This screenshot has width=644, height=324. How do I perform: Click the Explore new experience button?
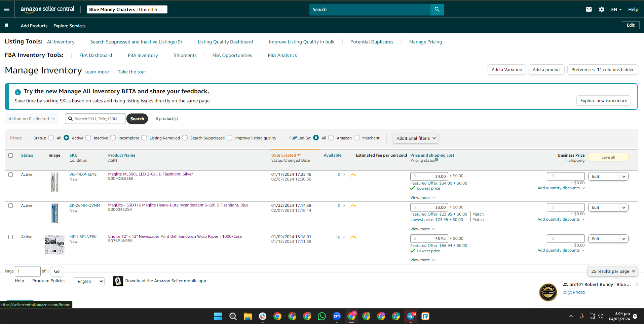click(x=604, y=101)
